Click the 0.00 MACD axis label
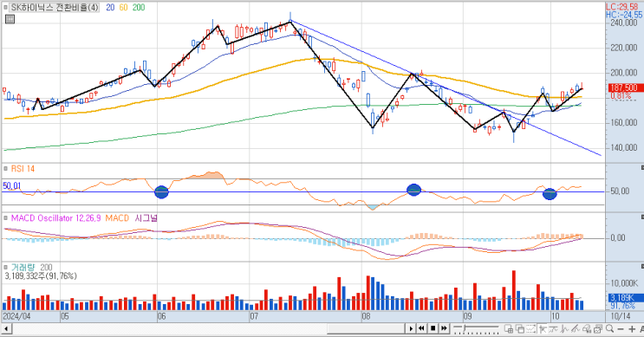The height and width of the screenshot is (337, 644). coord(618,238)
